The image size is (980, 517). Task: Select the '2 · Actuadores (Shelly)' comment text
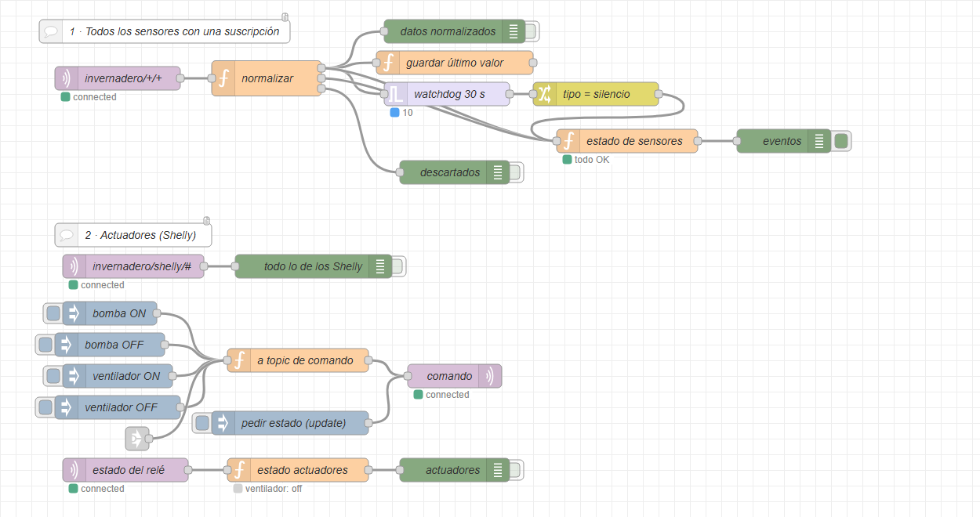140,235
